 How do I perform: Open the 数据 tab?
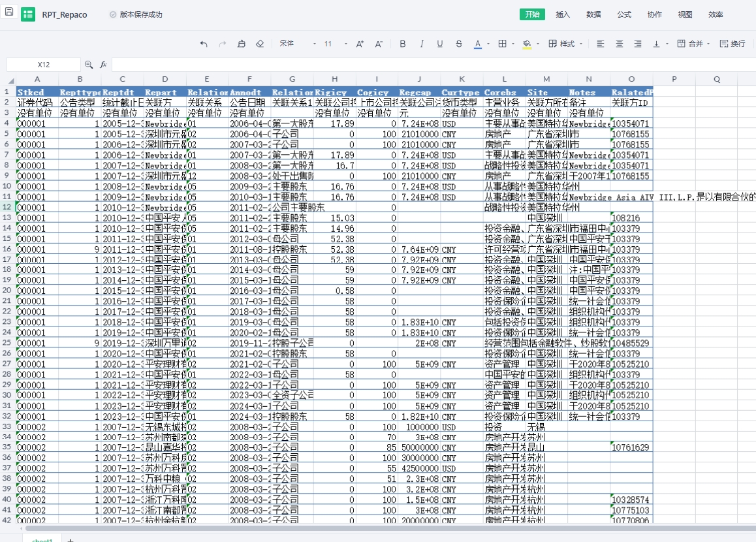[x=593, y=14]
